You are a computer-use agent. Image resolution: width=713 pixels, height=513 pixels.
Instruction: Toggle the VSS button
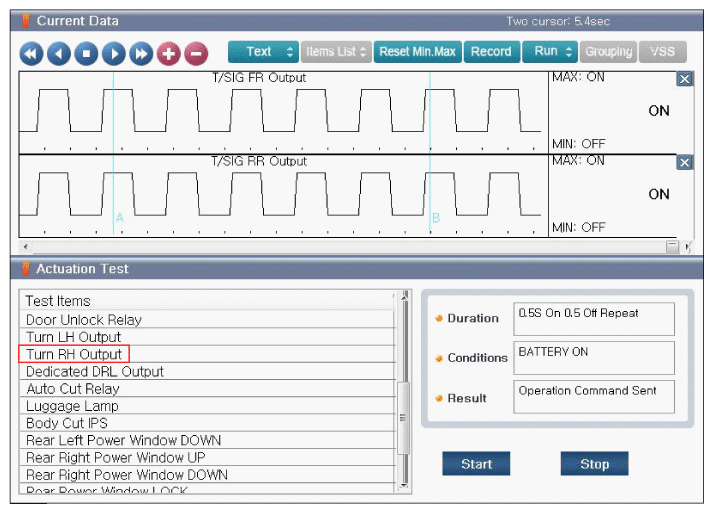[x=662, y=52]
